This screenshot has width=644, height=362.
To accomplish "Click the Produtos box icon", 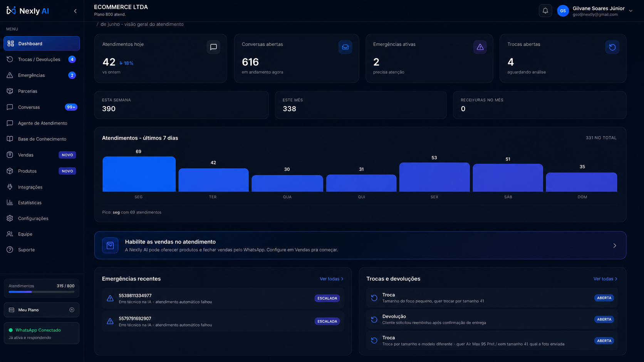I will tap(10, 171).
